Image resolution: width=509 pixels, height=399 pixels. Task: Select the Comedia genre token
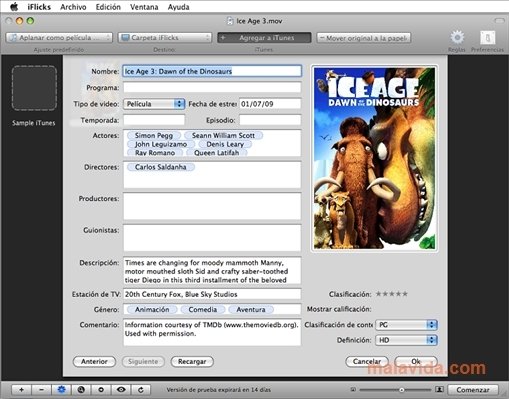(x=203, y=310)
